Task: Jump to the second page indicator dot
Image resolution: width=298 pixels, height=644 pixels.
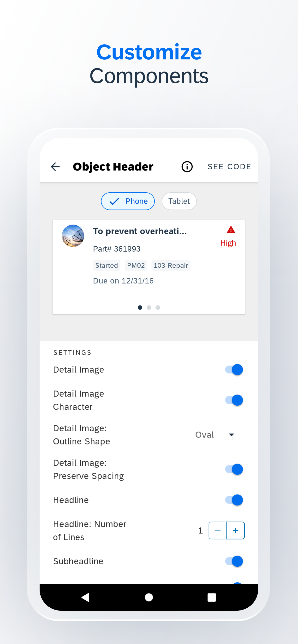Action: (x=149, y=307)
